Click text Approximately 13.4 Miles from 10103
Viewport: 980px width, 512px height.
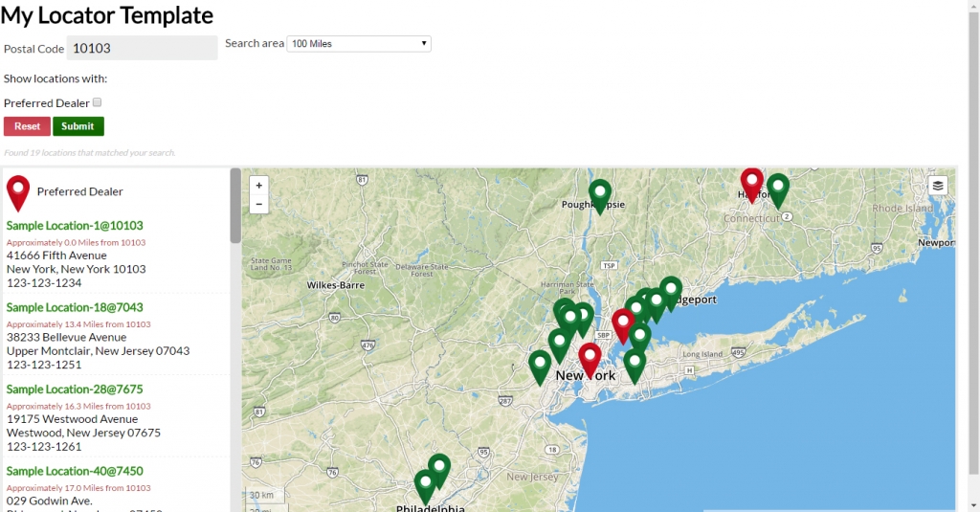[78, 324]
